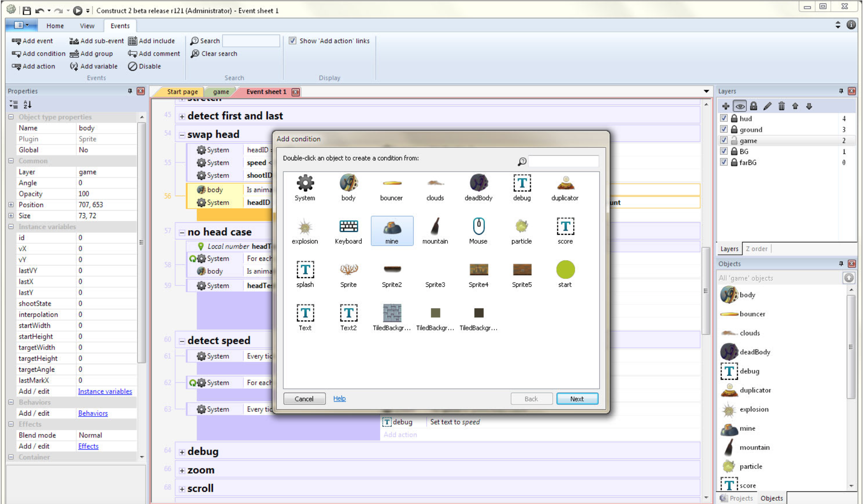The width and height of the screenshot is (864, 504).
Task: Run the project with the play icon
Action: tap(78, 10)
